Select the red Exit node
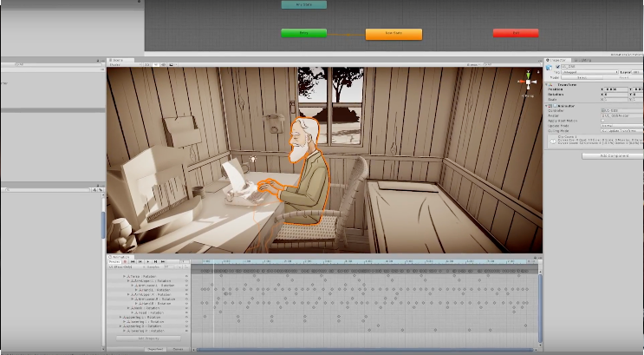644x355 pixels. coord(516,33)
